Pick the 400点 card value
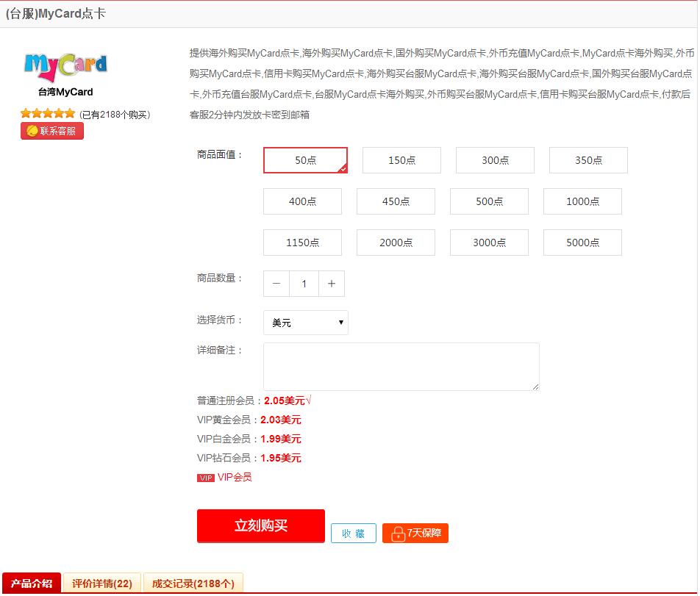This screenshot has height=596, width=700. tap(303, 201)
